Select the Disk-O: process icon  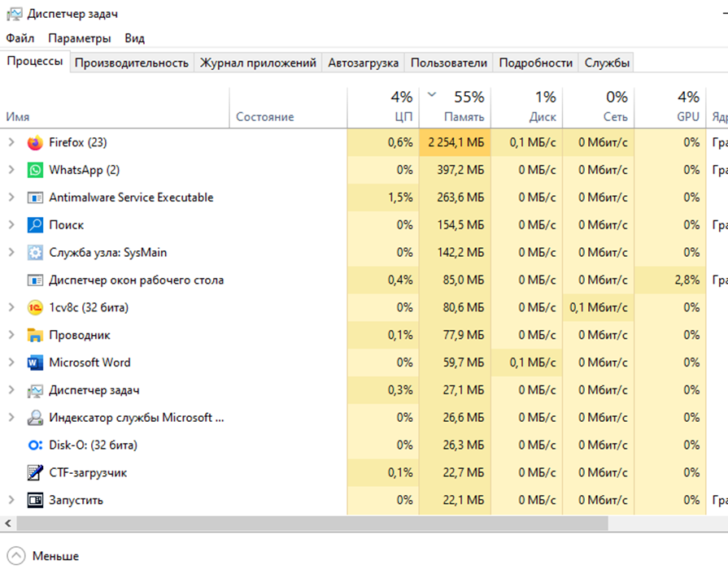coord(35,445)
